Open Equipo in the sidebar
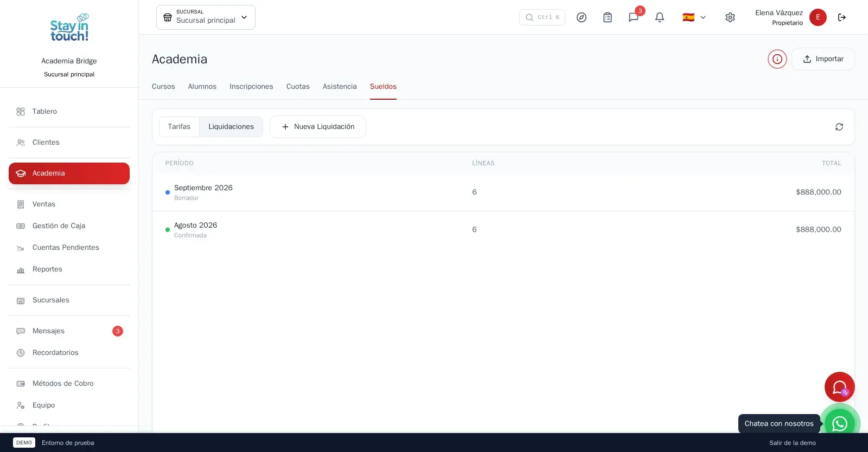The height and width of the screenshot is (452, 868). [69, 405]
